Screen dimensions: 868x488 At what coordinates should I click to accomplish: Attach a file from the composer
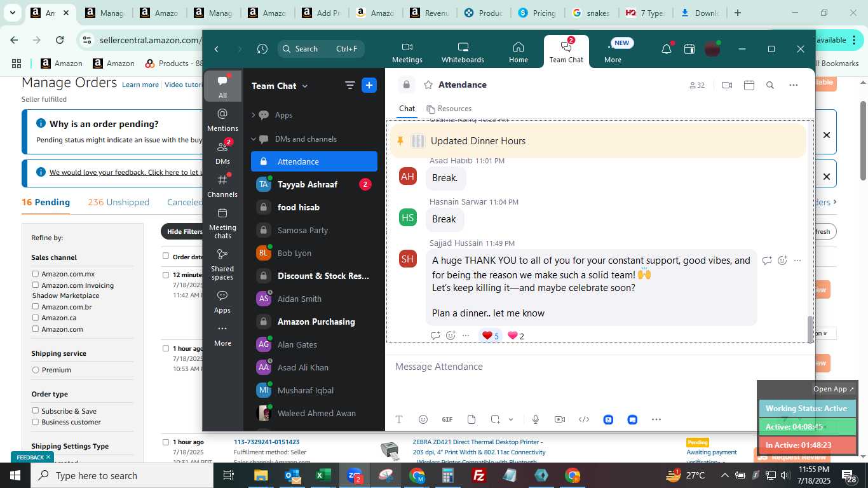[471, 419]
